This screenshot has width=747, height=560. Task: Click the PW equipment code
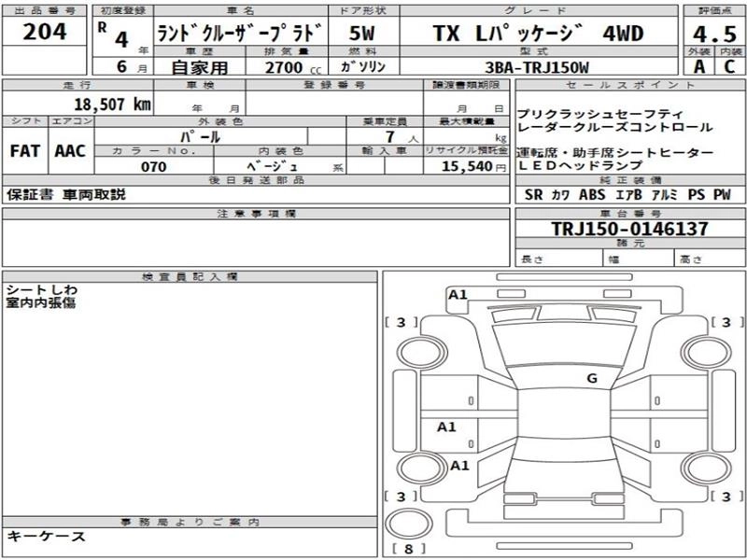722,194
